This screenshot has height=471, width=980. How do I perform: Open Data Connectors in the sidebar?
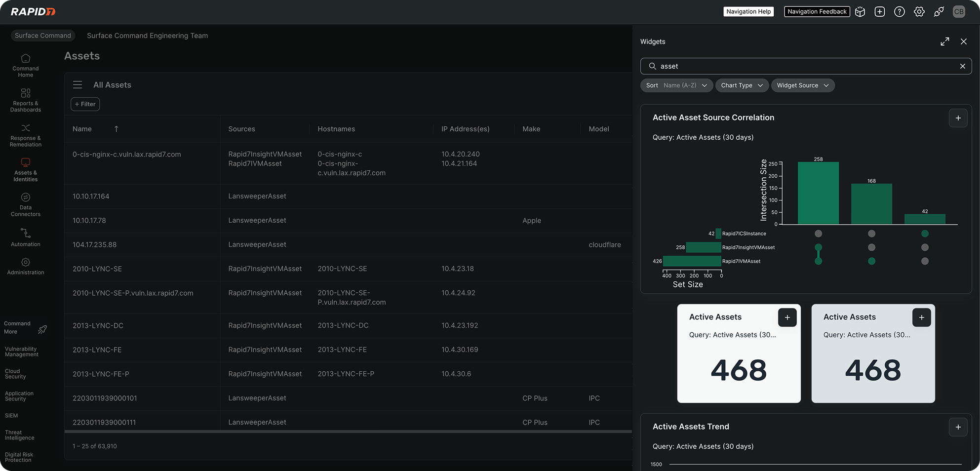point(26,205)
